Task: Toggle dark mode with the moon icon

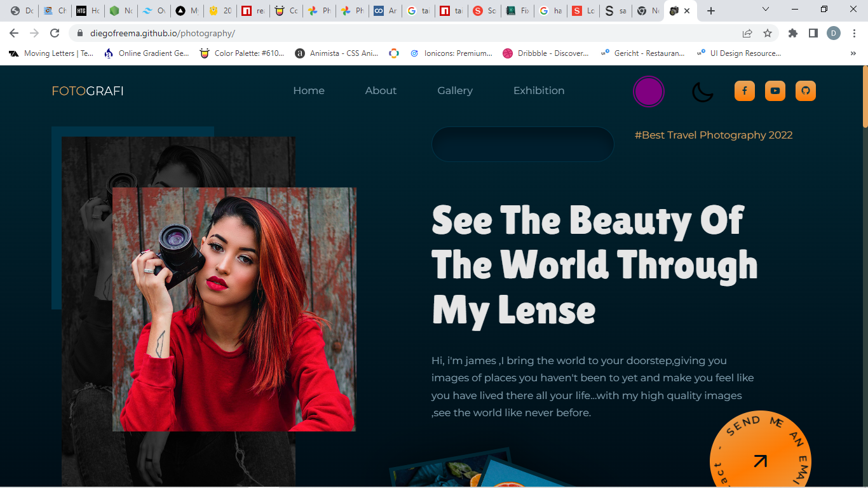Action: click(703, 91)
